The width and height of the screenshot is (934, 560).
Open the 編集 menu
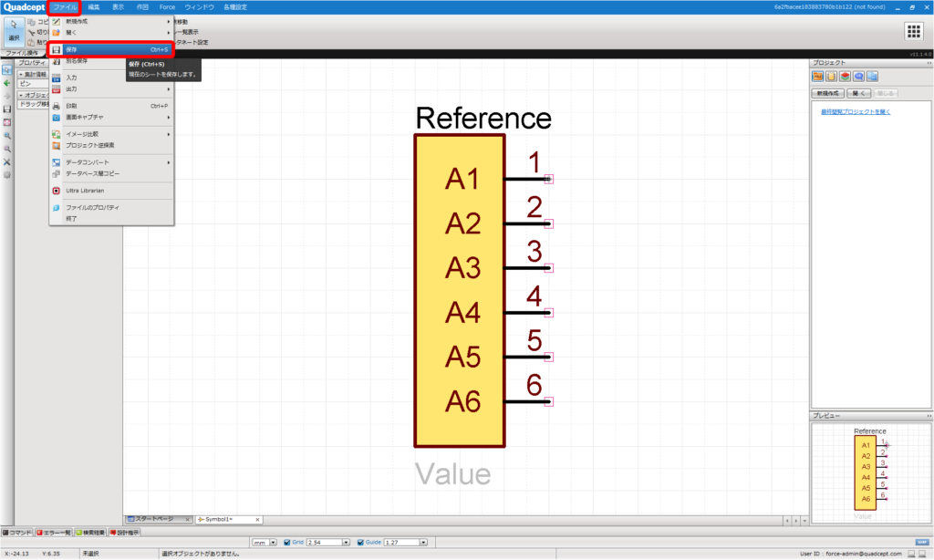tap(94, 7)
